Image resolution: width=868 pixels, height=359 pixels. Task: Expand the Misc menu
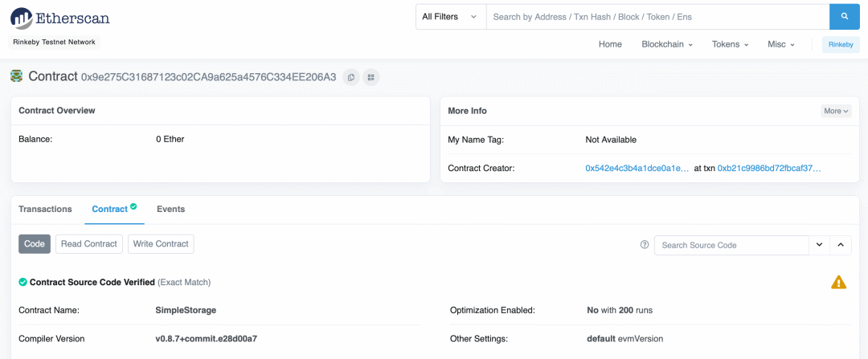click(781, 44)
